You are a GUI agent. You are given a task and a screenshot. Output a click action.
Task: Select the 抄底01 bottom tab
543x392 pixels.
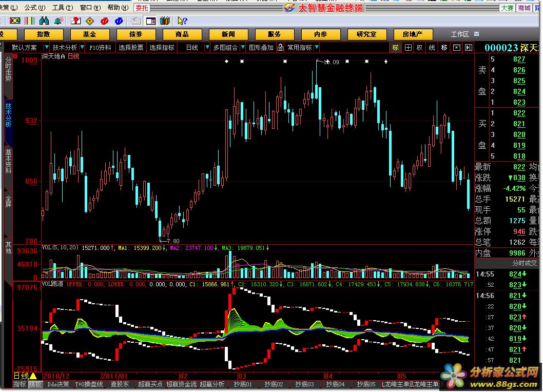coord(243,384)
